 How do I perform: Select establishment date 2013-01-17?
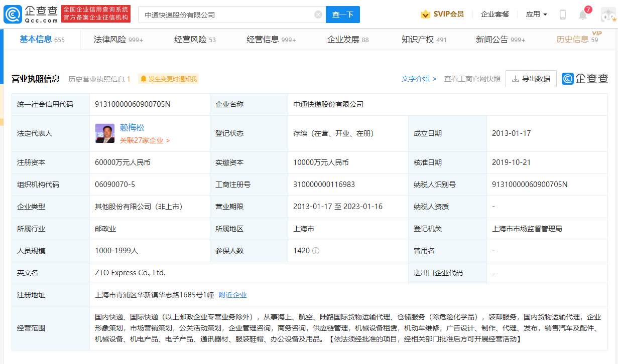(x=512, y=133)
